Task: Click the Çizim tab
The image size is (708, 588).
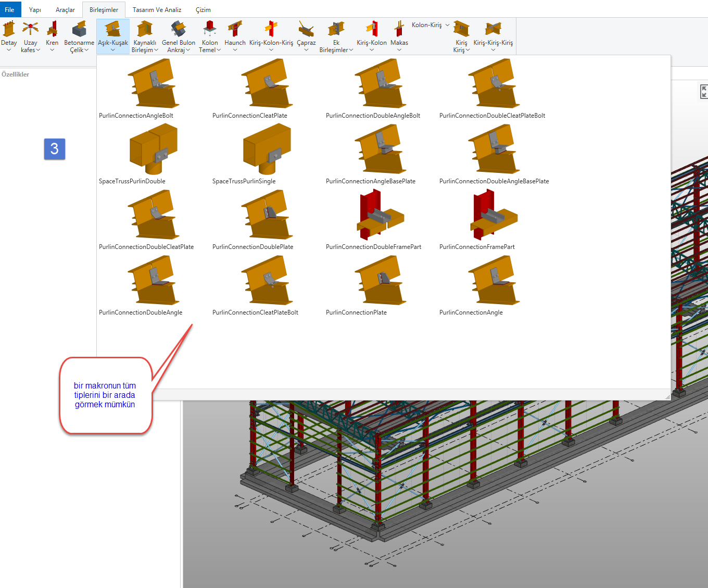Action: [x=203, y=10]
